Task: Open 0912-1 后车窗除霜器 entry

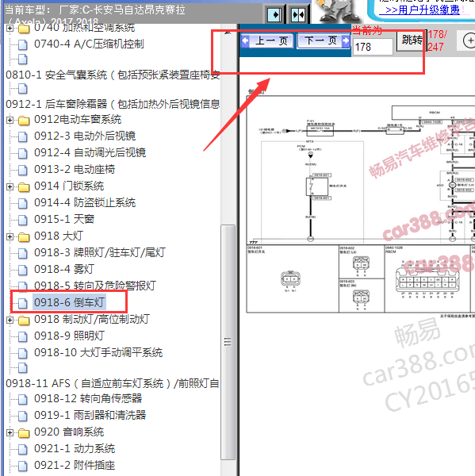Action: pos(113,104)
